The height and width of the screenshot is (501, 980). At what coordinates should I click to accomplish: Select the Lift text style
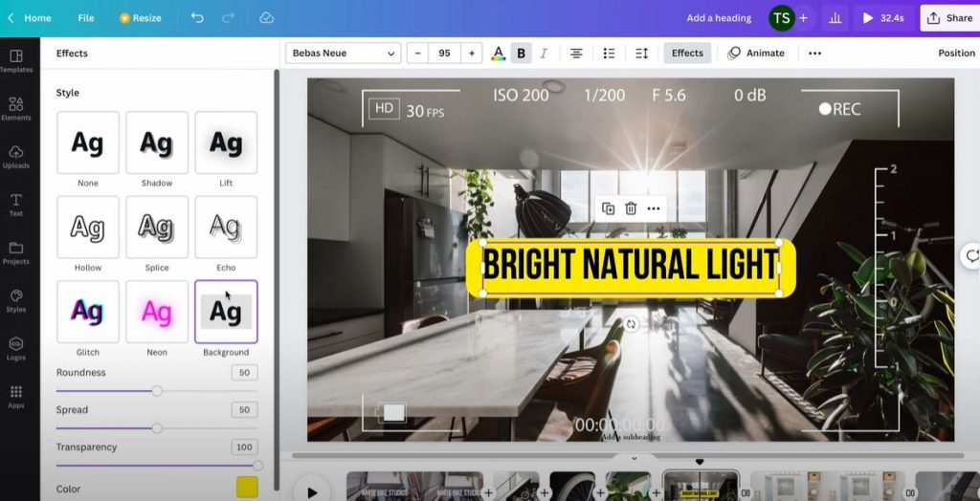pyautogui.click(x=226, y=142)
